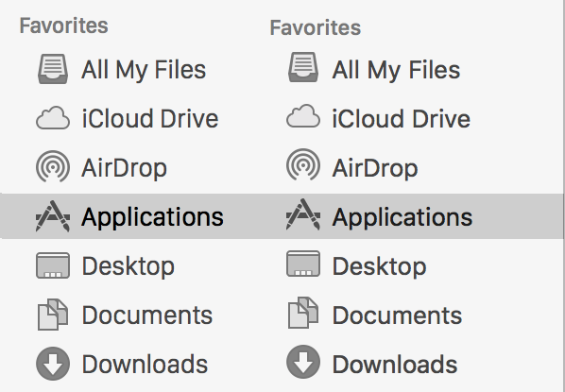The height and width of the screenshot is (392, 565).
Task: Open Downloads label in the left sidebar
Action: (145, 364)
